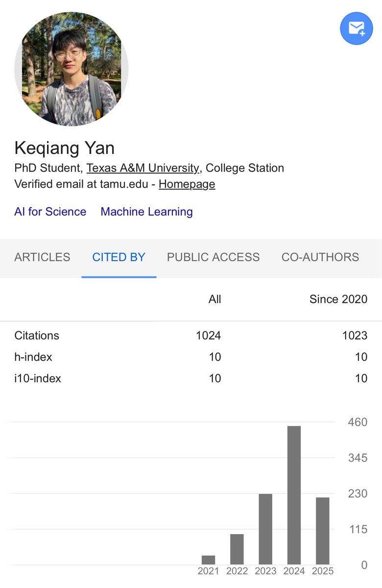Image resolution: width=382 pixels, height=588 pixels.
Task: Visit the Homepage link
Action: [187, 184]
